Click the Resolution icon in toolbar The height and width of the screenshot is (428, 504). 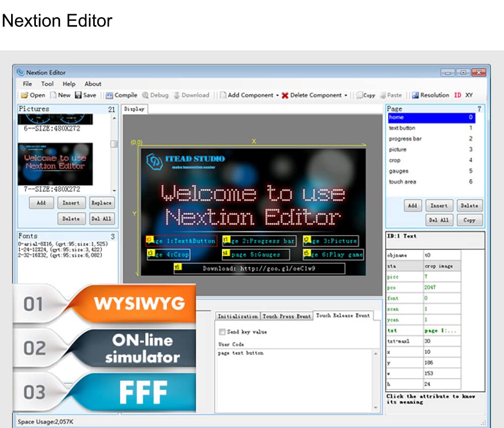[415, 95]
